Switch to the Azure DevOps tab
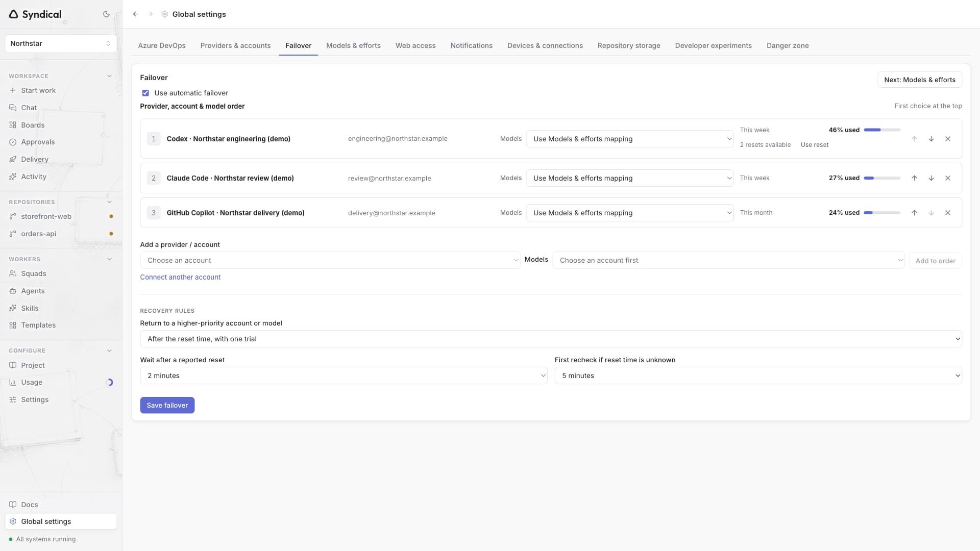 162,45
